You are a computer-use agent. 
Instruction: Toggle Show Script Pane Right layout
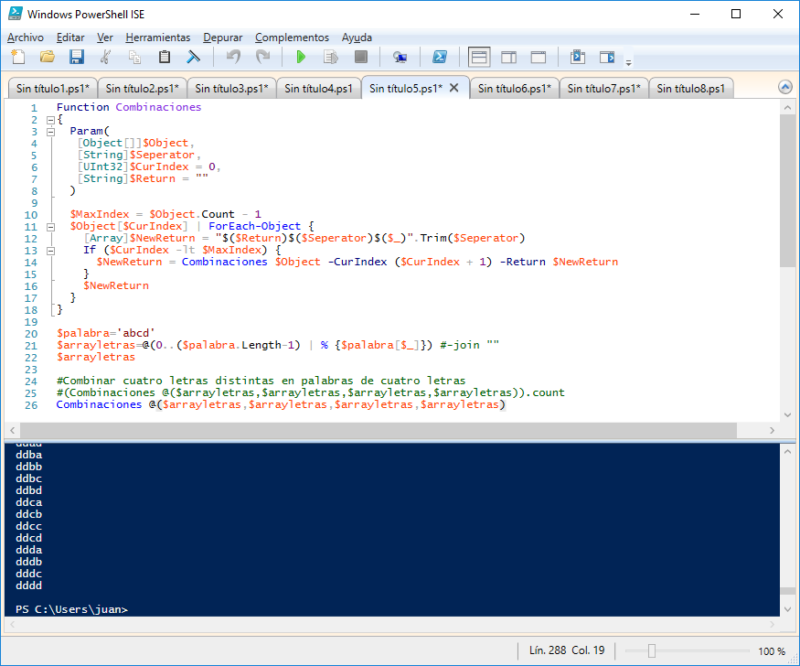[507, 57]
